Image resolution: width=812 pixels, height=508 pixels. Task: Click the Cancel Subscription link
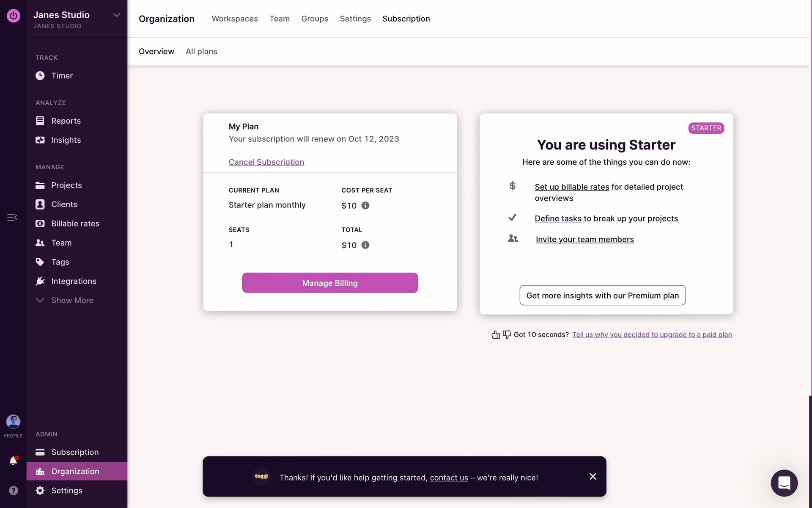[x=266, y=162]
